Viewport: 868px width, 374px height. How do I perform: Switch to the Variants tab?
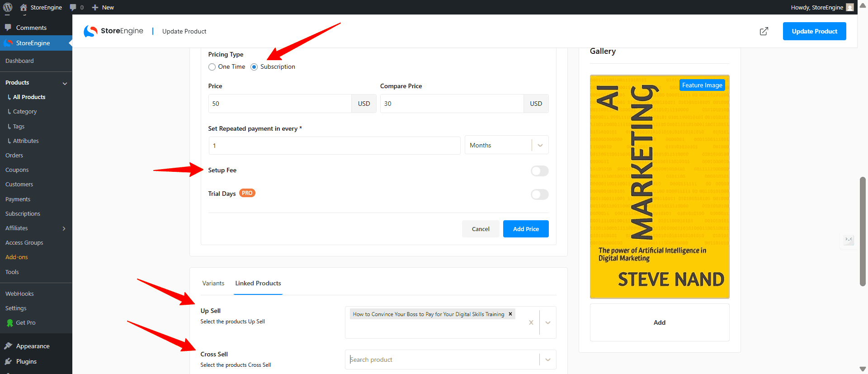click(213, 283)
